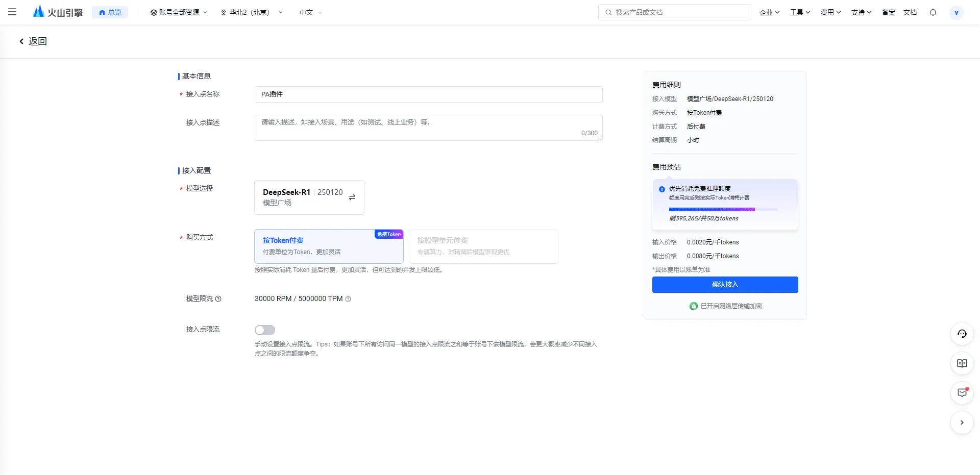This screenshot has width=980, height=475.
Task: Open the 华北2（北京）region dropdown
Action: pyautogui.click(x=251, y=12)
